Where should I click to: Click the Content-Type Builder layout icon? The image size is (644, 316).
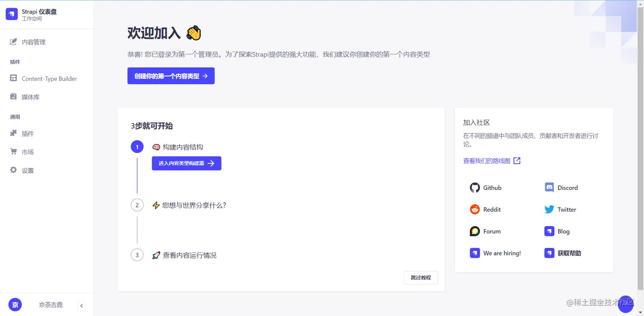(14, 78)
